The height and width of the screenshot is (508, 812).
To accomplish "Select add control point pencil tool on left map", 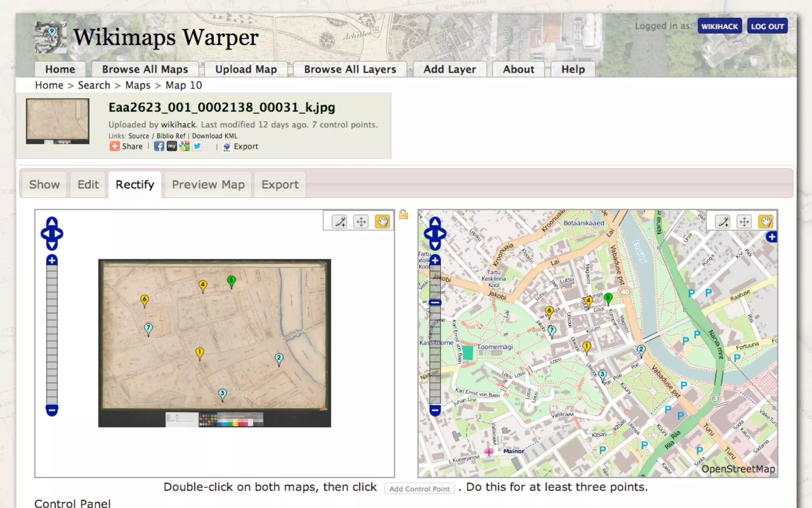I will pyautogui.click(x=340, y=221).
